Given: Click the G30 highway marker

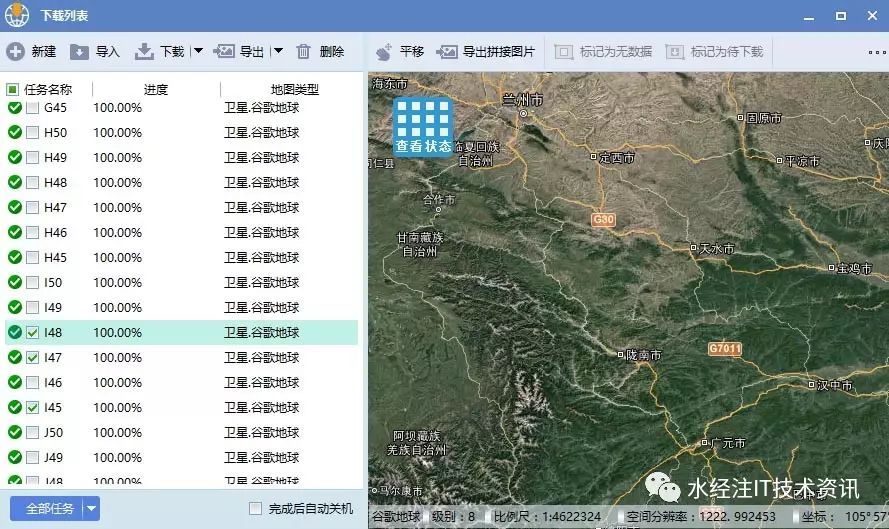Looking at the screenshot, I should coord(603,219).
